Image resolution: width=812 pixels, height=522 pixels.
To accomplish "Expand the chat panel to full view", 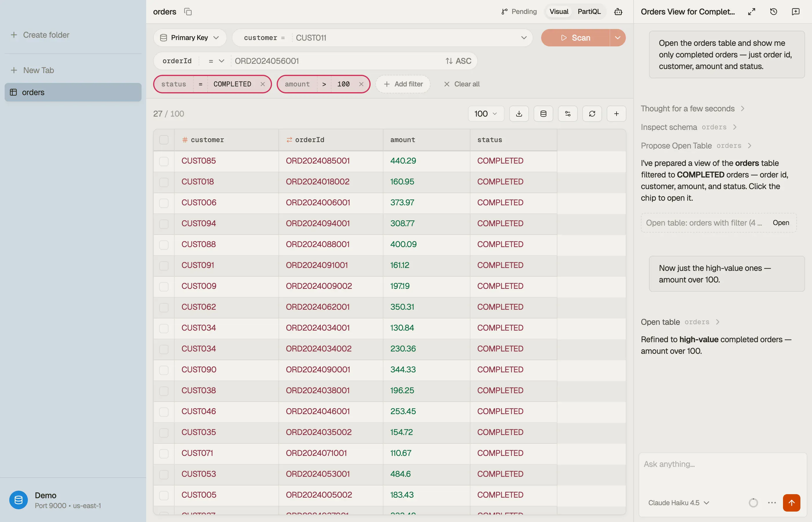I will coord(752,12).
